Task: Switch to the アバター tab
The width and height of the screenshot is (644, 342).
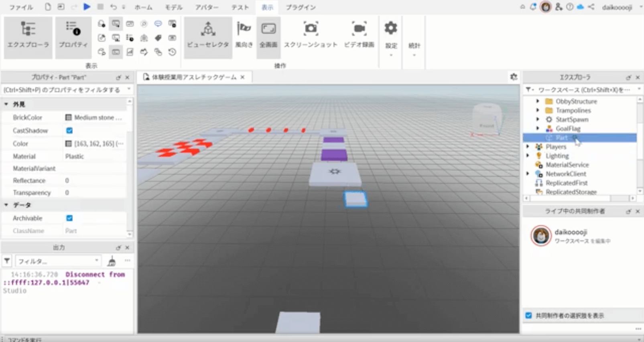Action: pos(207,7)
